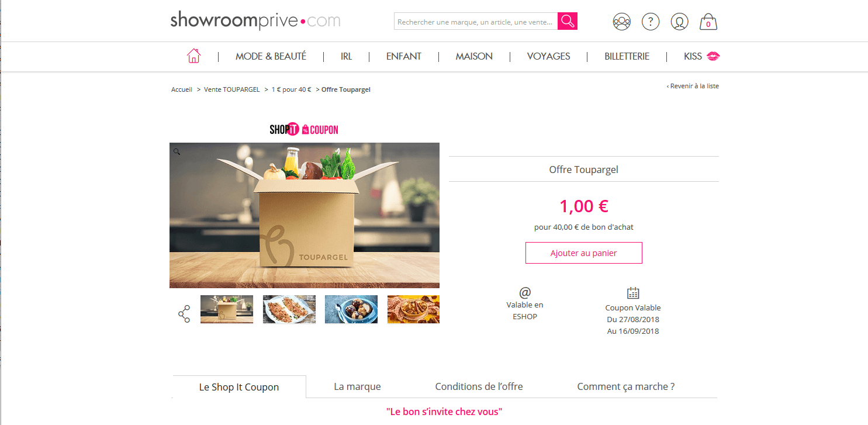Open the user account profile icon
The height and width of the screenshot is (425, 868).
coord(679,22)
